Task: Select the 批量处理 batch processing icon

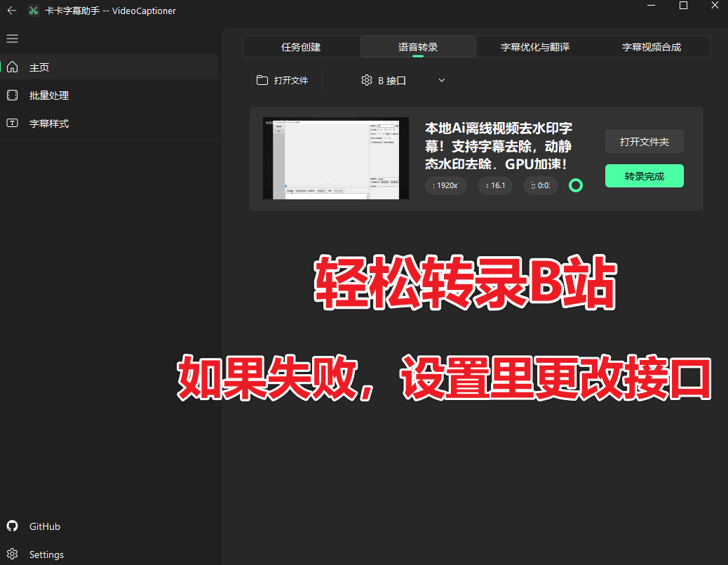Action: pos(12,95)
